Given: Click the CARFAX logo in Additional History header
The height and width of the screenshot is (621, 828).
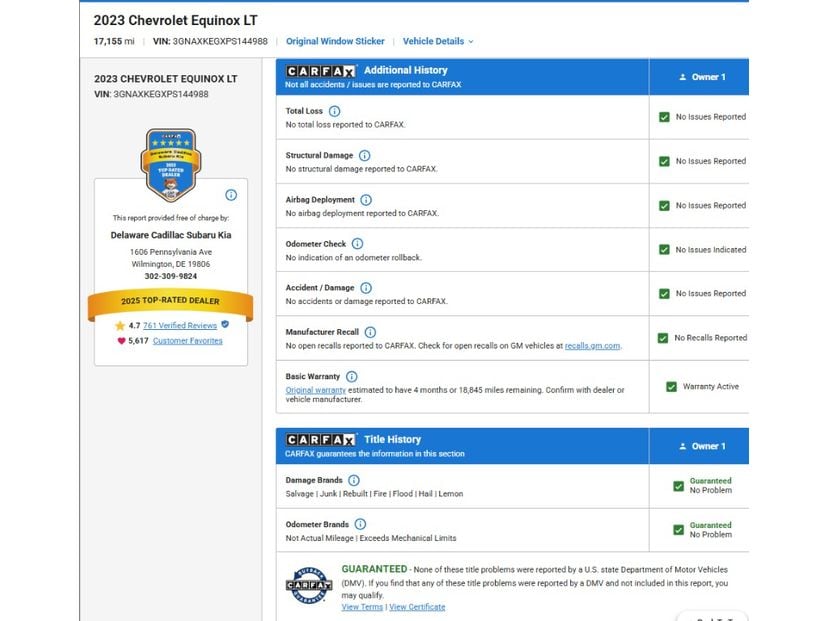Looking at the screenshot, I should click(x=321, y=71).
